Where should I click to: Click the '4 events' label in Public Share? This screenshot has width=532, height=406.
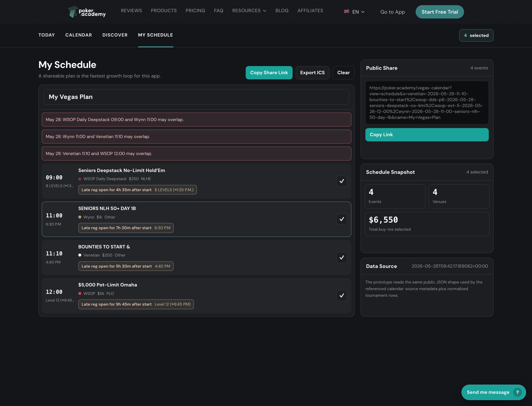point(479,68)
